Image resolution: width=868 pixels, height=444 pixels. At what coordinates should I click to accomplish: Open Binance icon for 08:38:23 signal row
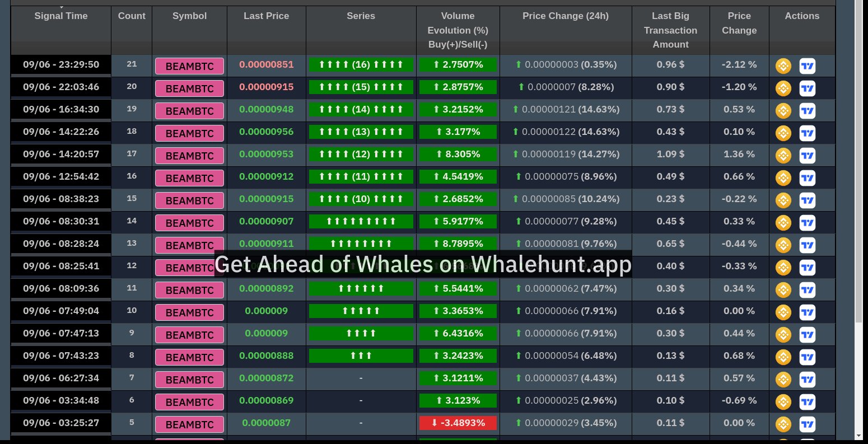coord(783,200)
